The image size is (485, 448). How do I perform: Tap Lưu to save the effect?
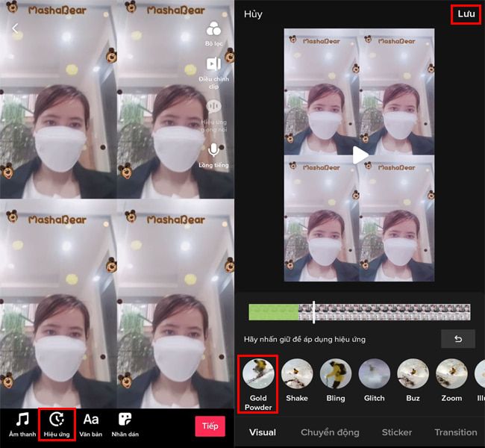point(466,14)
